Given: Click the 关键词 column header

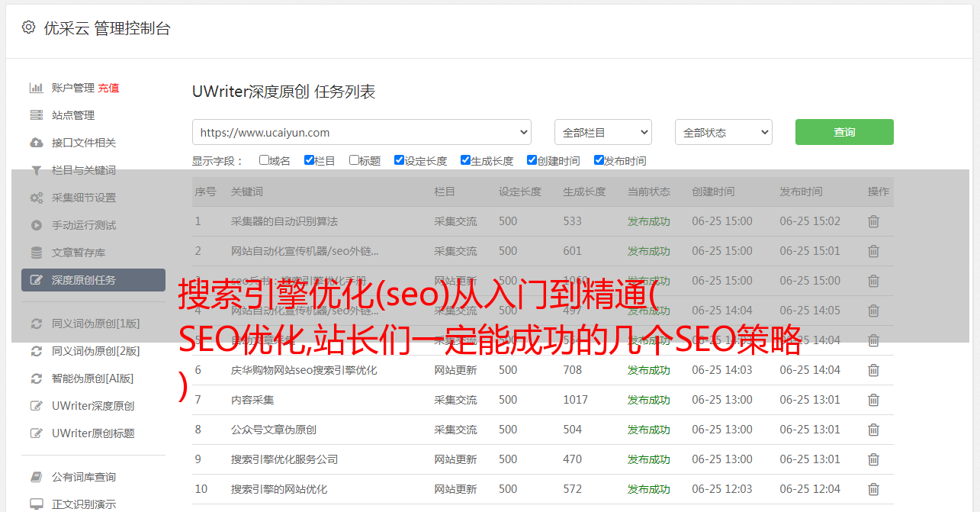Looking at the screenshot, I should coord(247,192).
